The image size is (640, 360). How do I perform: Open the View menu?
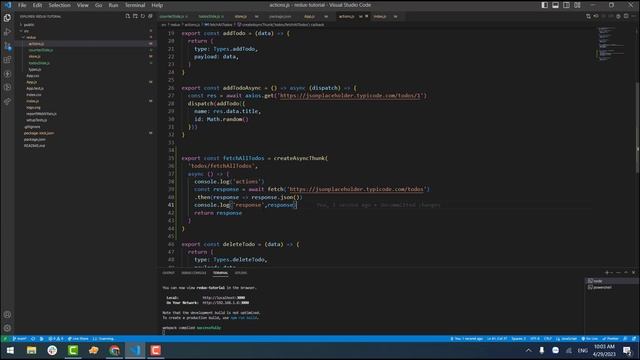pyautogui.click(x=82, y=5)
